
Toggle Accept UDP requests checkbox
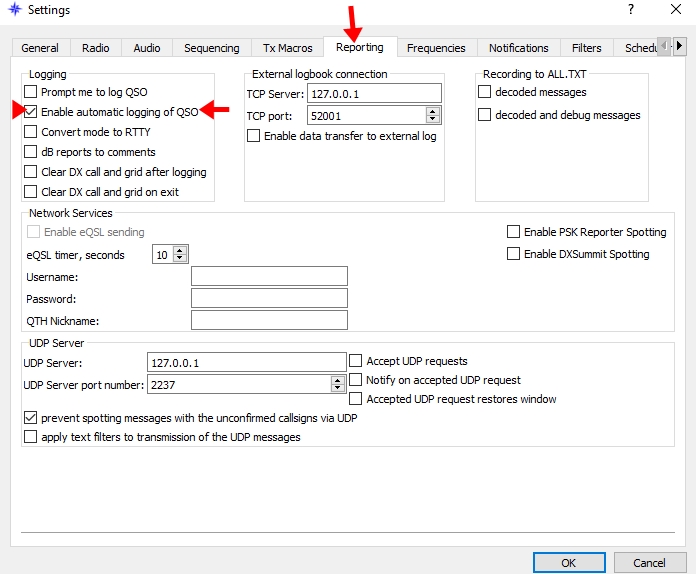pyautogui.click(x=357, y=361)
